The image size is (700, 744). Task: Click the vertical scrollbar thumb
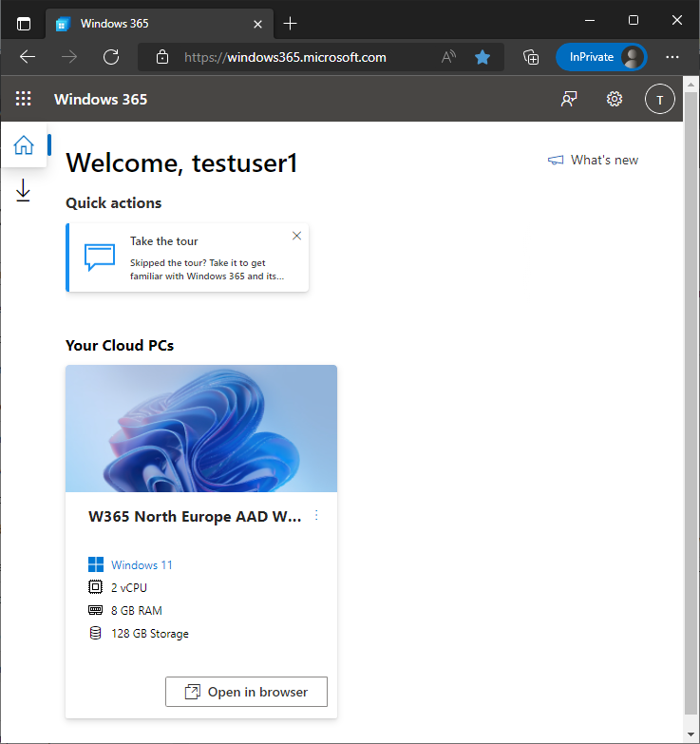[691, 403]
